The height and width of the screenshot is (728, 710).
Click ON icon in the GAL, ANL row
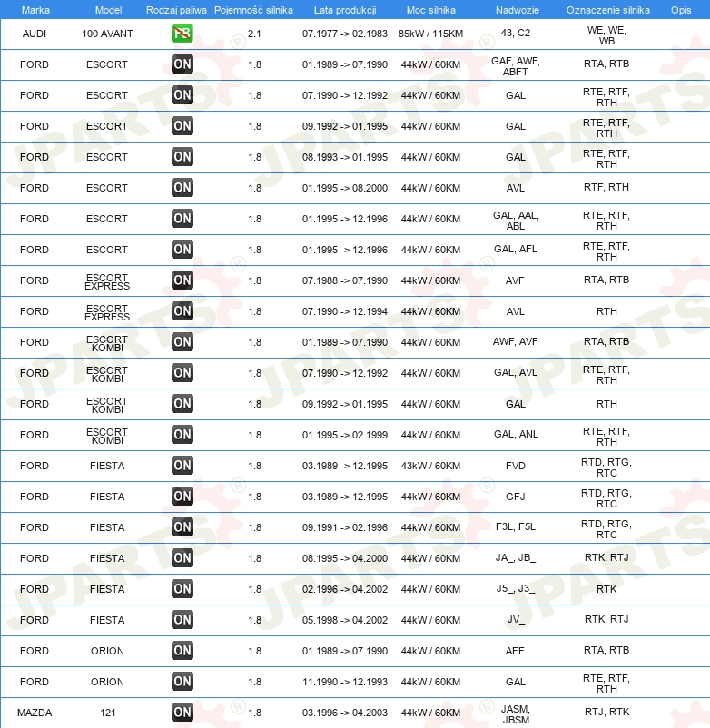point(182,435)
